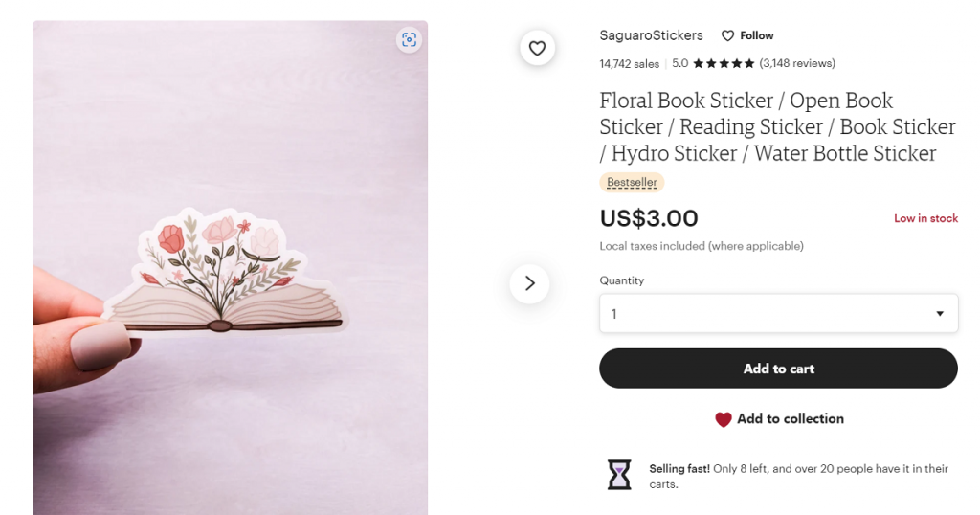The image size is (980, 515).
Task: Click the visual search icon on product photo
Action: 410,39
